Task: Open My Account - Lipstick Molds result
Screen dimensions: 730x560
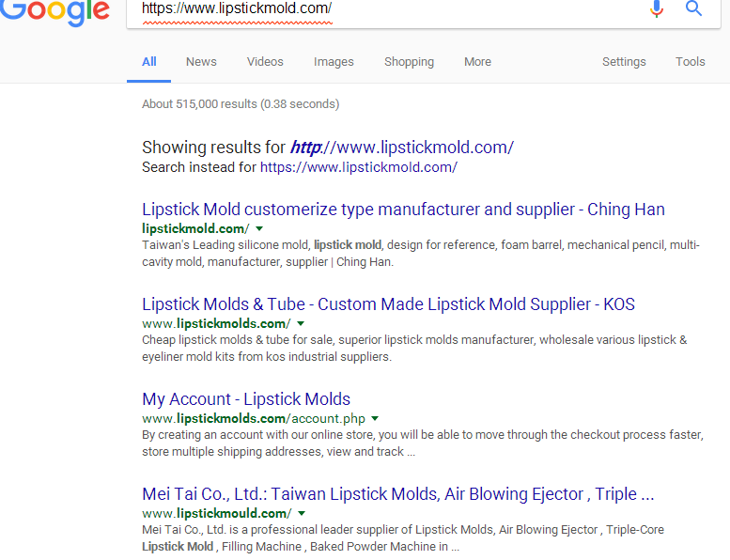Action: [246, 399]
